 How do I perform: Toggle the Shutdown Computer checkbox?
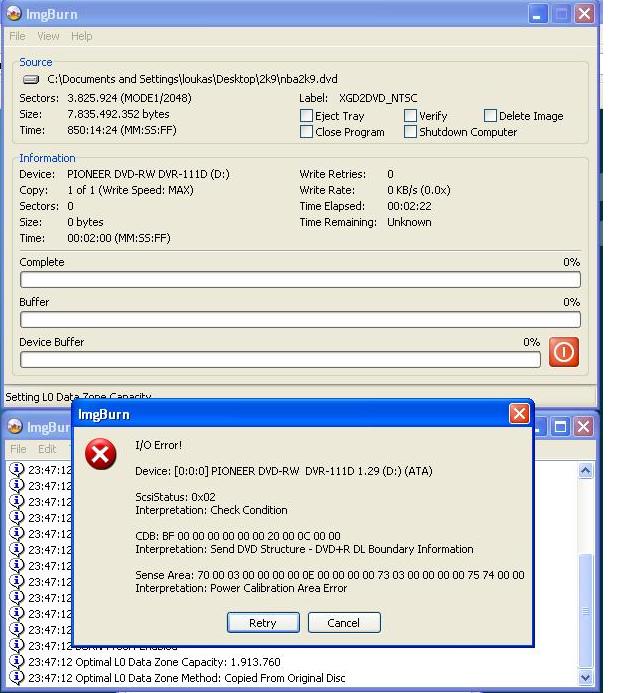click(410, 132)
